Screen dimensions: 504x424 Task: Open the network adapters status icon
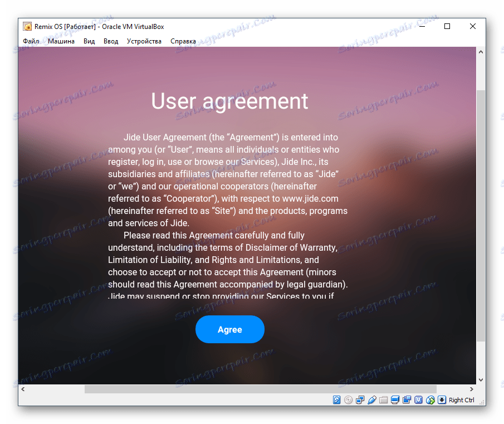(360, 400)
